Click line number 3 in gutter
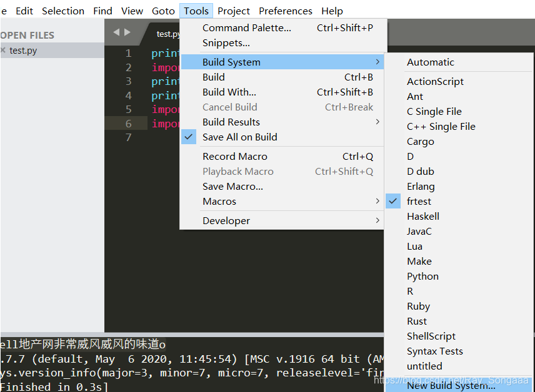 click(128, 81)
